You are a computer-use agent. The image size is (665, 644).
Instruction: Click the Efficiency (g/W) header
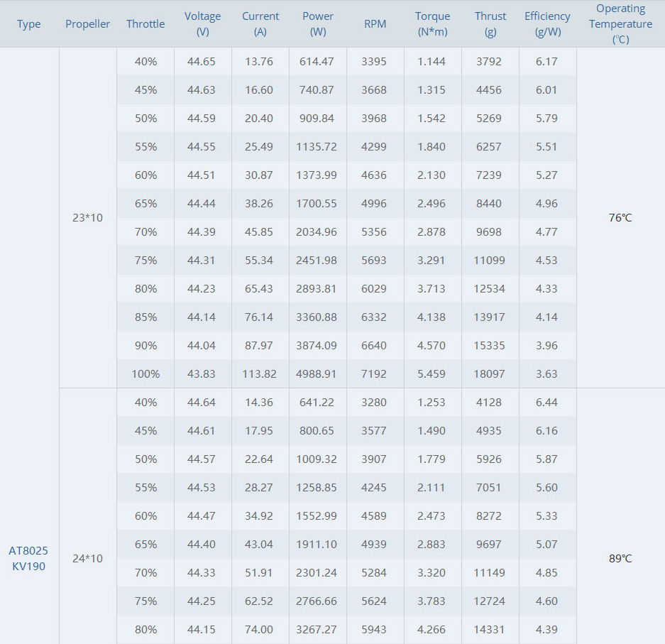pos(547,23)
